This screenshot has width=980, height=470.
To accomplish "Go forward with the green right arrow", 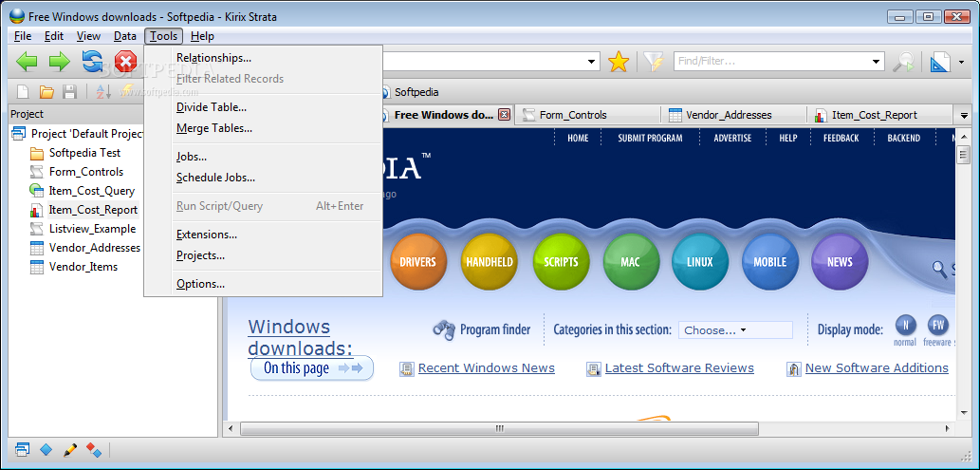I will coord(60,62).
